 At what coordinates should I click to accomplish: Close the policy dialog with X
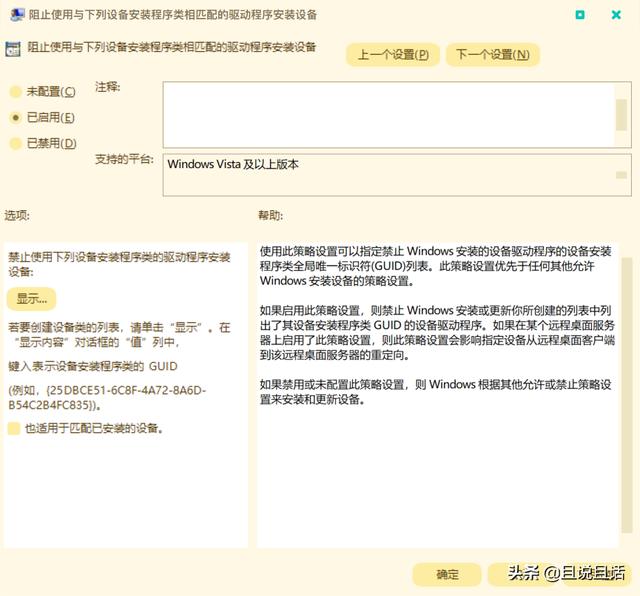pos(616,15)
